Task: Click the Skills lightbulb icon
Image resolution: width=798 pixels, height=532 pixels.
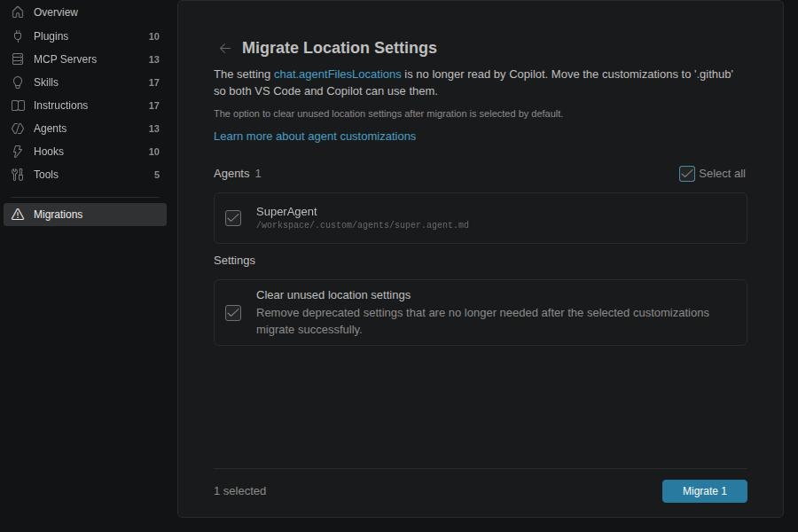Action: click(x=18, y=82)
